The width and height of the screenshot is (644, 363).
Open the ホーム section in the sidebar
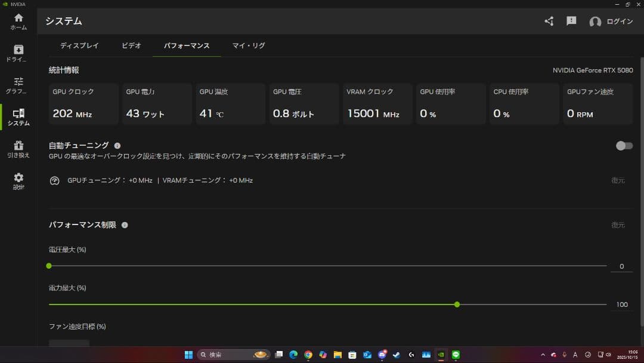pyautogui.click(x=18, y=23)
